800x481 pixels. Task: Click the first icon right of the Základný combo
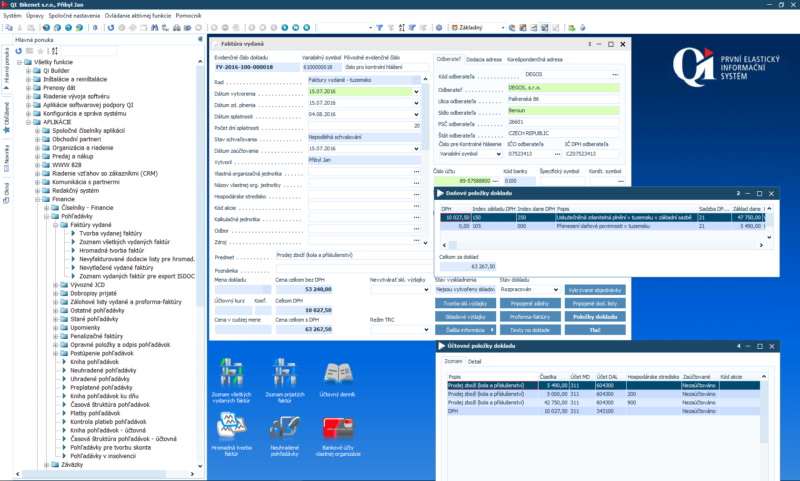(x=512, y=28)
